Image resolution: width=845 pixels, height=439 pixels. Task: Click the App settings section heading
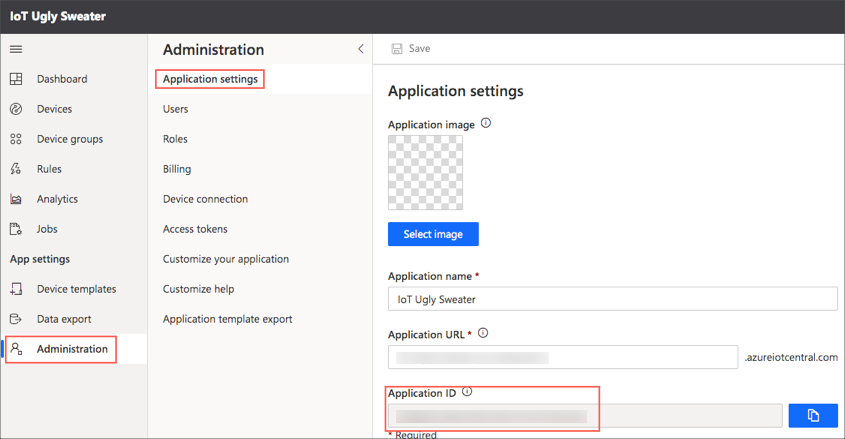pos(40,259)
